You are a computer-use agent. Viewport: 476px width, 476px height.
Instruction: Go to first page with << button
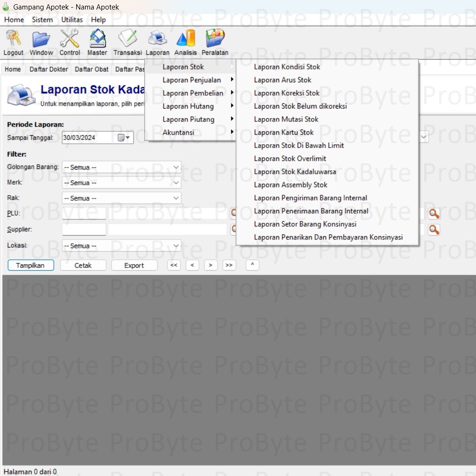(x=174, y=265)
